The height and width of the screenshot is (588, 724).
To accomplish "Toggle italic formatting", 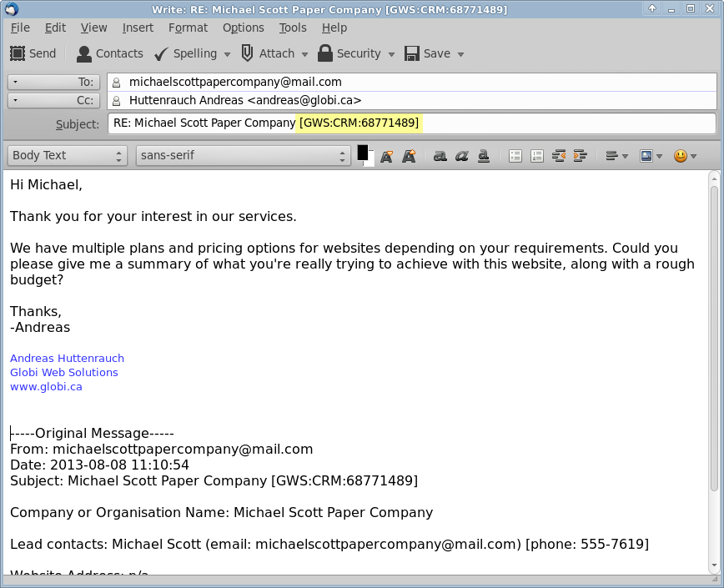I will pyautogui.click(x=462, y=157).
